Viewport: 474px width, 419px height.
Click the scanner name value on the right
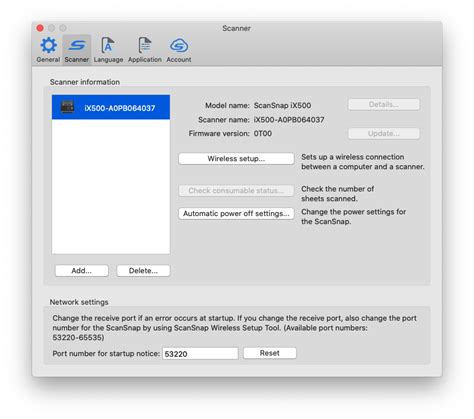click(x=289, y=120)
